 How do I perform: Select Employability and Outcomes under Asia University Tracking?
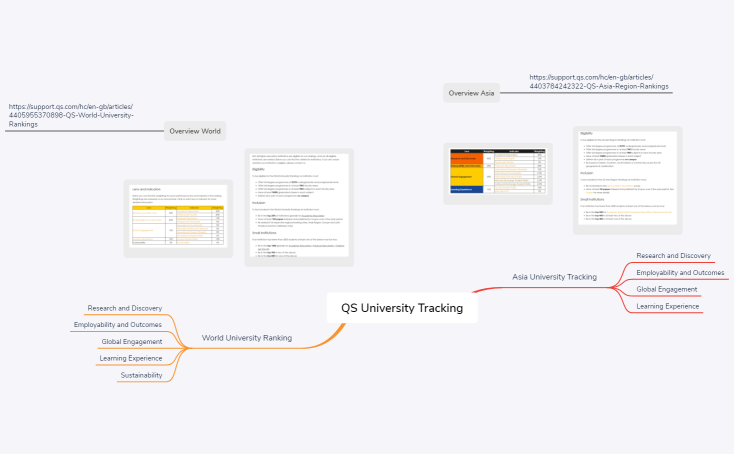(679, 272)
